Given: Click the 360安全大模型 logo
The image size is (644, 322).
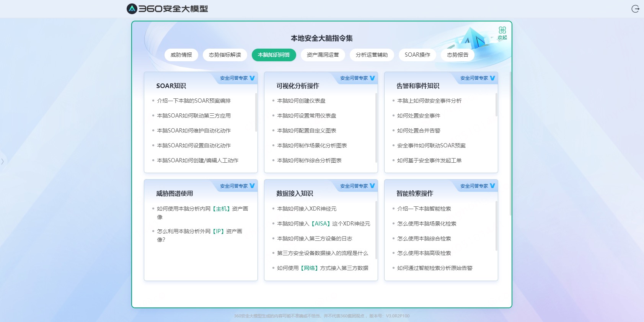Looking at the screenshot, I should click(167, 9).
